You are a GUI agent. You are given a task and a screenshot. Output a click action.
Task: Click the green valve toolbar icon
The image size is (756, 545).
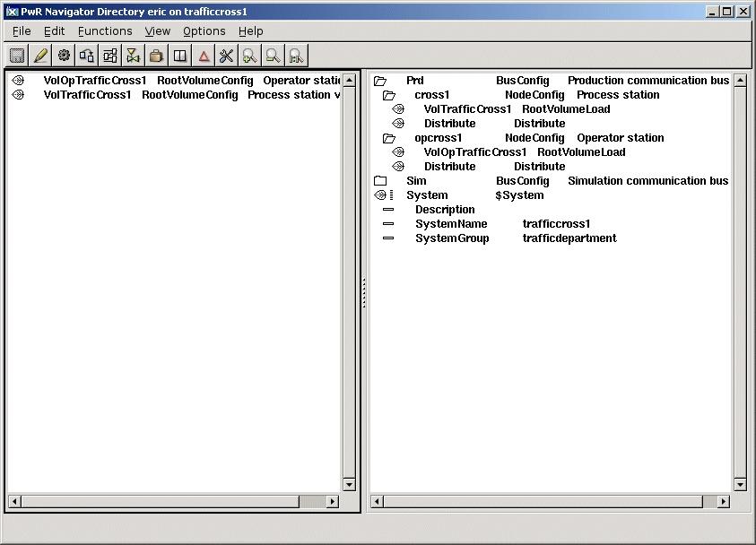[133, 56]
